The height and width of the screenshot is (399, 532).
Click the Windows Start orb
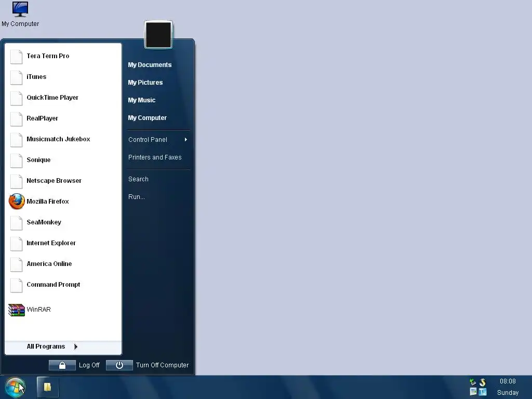pyautogui.click(x=15, y=388)
